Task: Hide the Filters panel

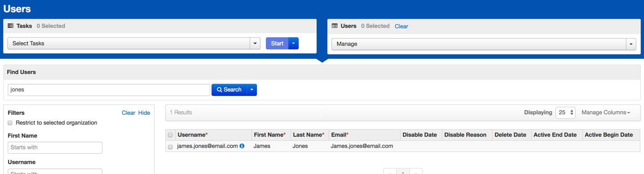Action: pyautogui.click(x=144, y=113)
